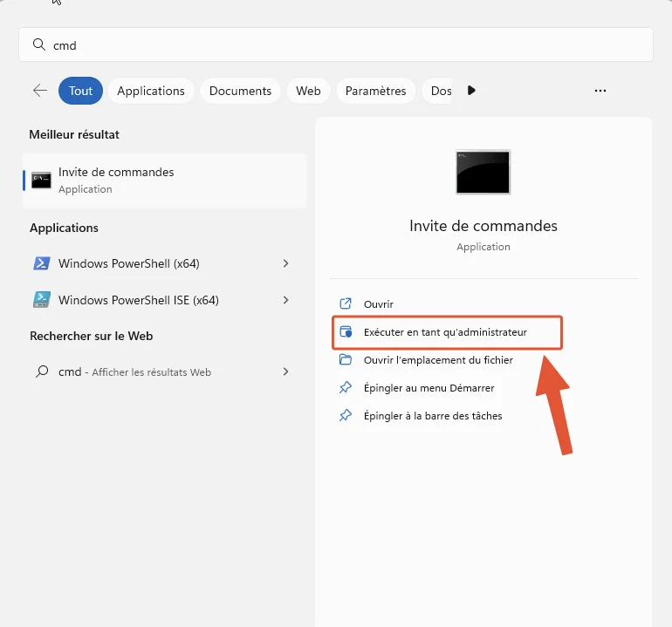Go back using the left arrow icon

pyautogui.click(x=40, y=91)
